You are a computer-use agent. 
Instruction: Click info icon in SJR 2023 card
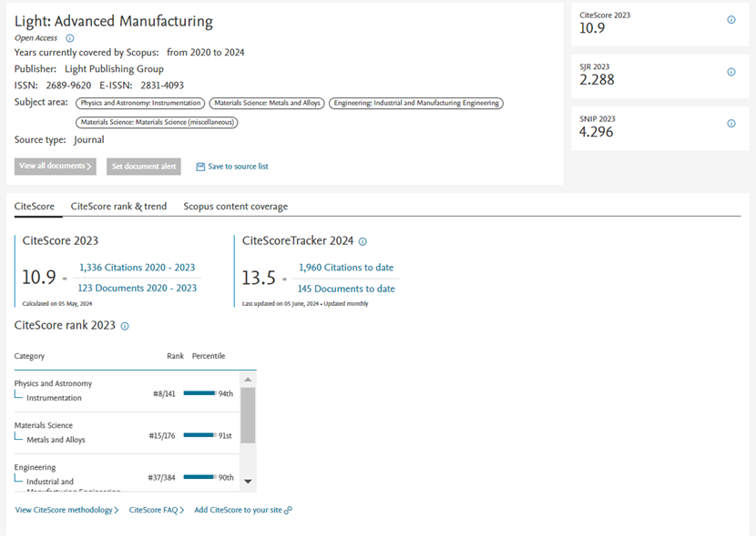coord(730,72)
